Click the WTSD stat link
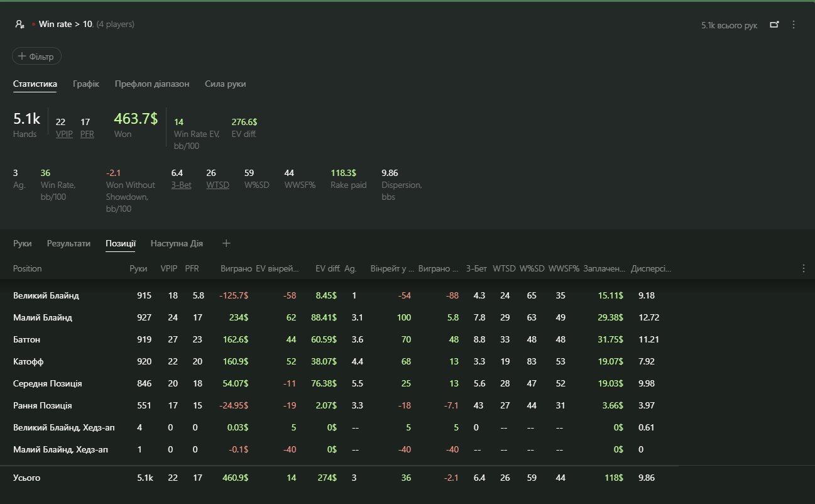The image size is (815, 504). [217, 185]
